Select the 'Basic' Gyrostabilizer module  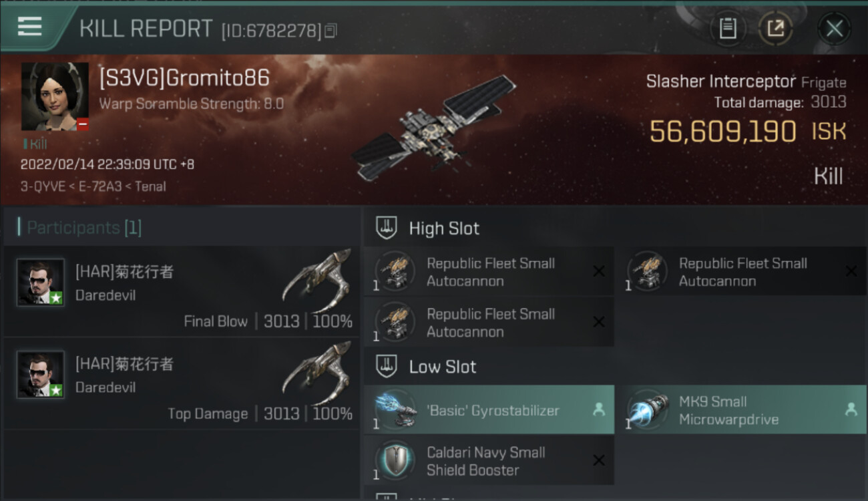[489, 410]
